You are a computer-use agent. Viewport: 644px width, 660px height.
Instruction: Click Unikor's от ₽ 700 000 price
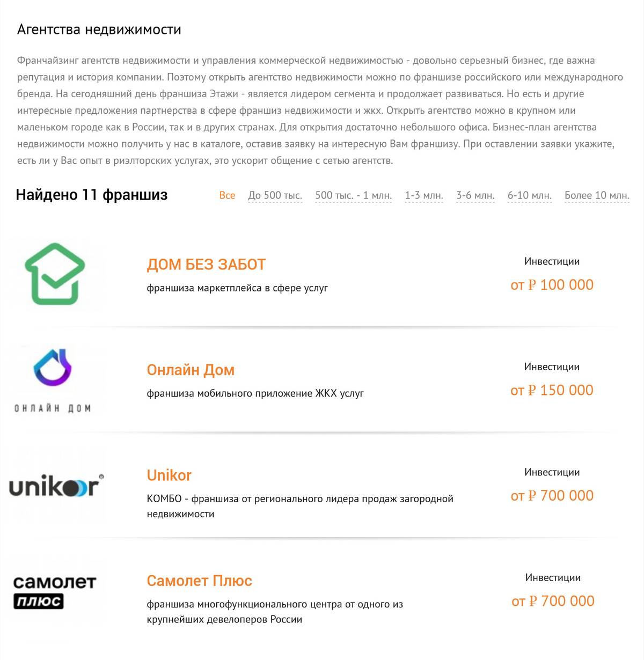click(552, 496)
